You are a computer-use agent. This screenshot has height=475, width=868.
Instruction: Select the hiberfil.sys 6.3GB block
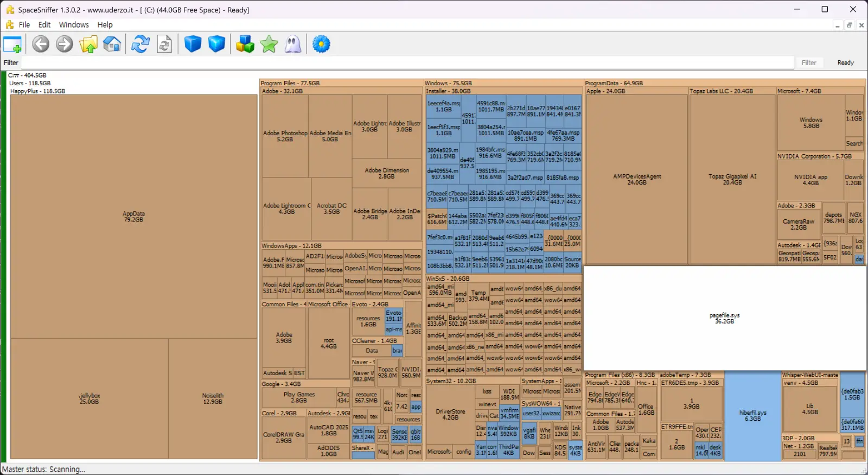(752, 415)
